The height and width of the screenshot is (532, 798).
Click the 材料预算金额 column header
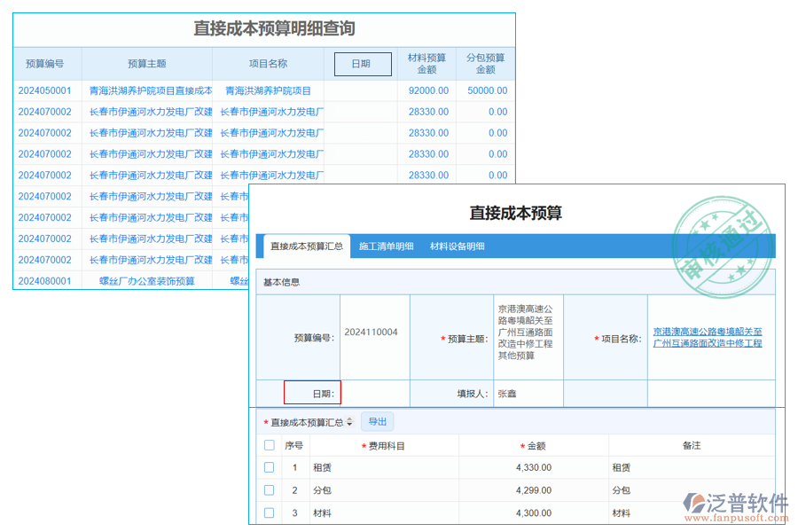426,64
